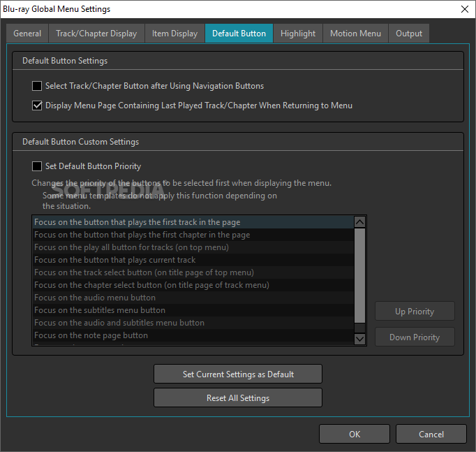Select 'Focus on the audio menu button'
Viewport: 476px width, 452px height.
click(193, 298)
